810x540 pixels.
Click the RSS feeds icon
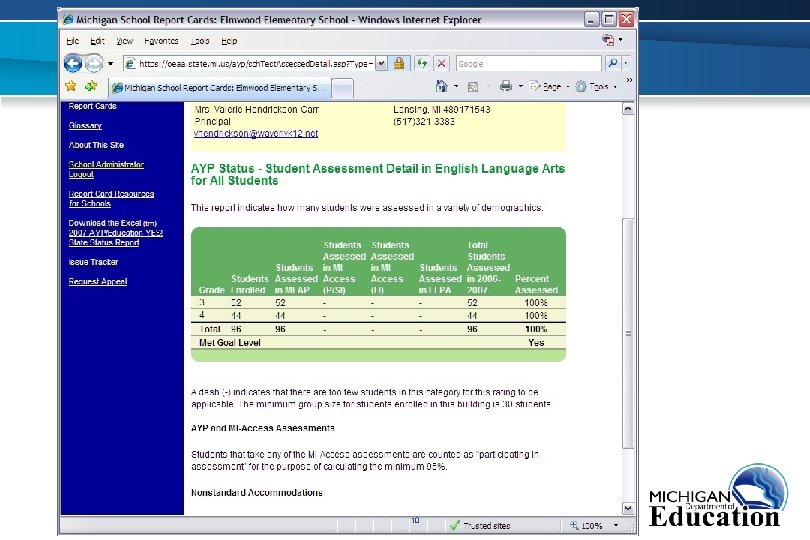click(x=473, y=87)
